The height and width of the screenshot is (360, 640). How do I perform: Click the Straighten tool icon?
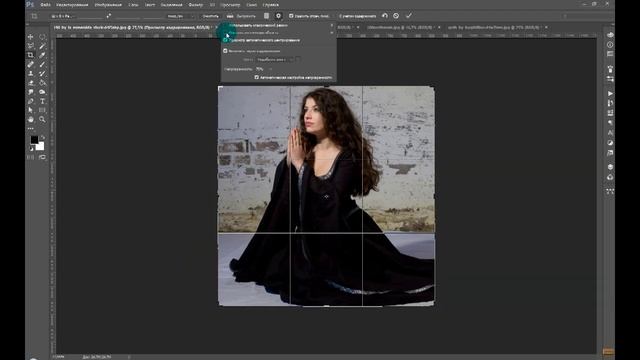pyautogui.click(x=230, y=16)
